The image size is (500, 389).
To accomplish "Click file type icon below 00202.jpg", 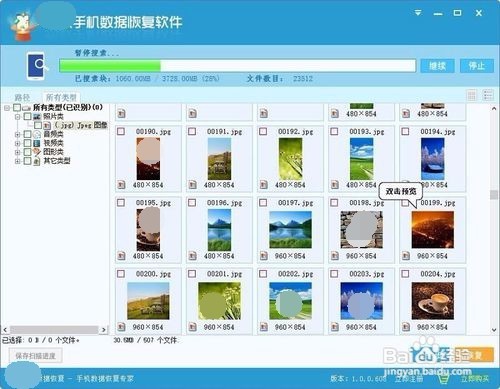I will pyautogui.click(x=264, y=327).
